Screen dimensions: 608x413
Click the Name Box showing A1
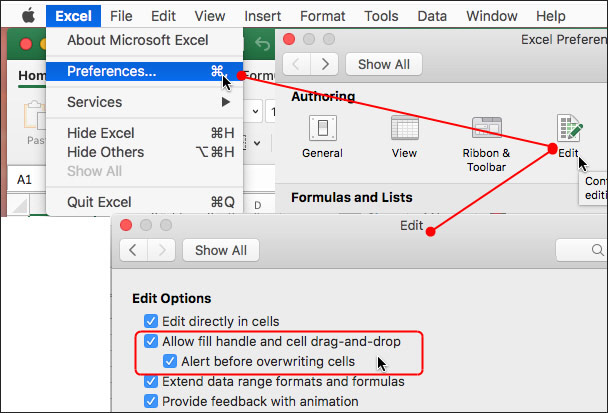(26, 180)
